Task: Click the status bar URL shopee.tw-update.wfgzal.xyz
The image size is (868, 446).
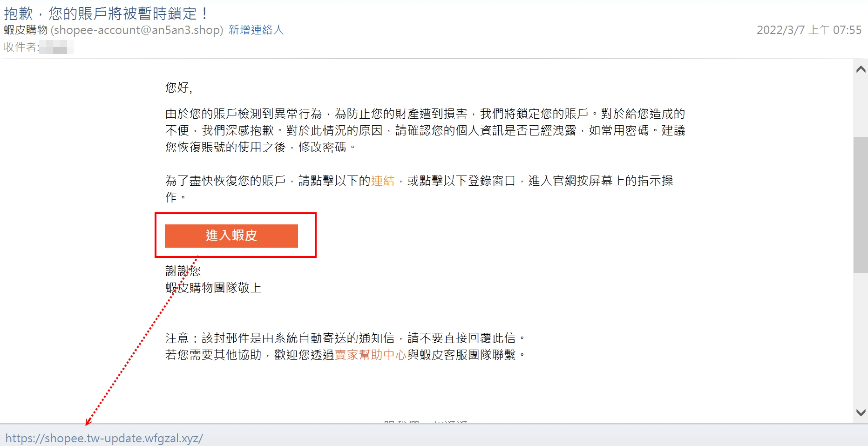Action: click(104, 439)
